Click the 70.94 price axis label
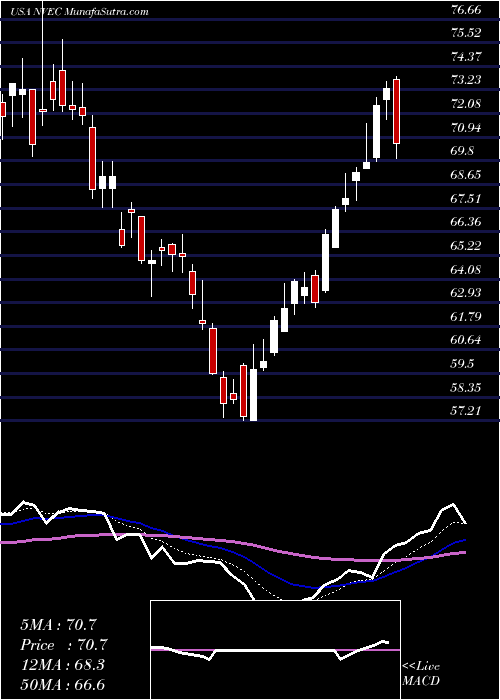 [466, 128]
